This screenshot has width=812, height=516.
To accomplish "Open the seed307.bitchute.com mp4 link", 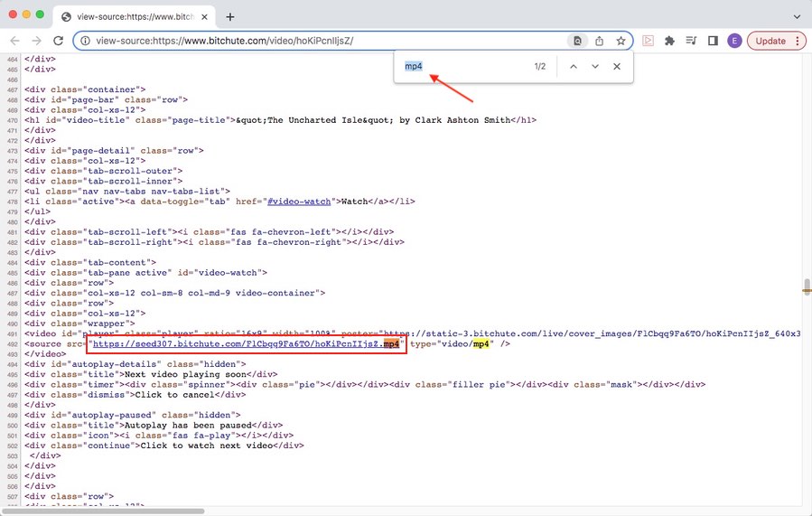I will coord(246,344).
